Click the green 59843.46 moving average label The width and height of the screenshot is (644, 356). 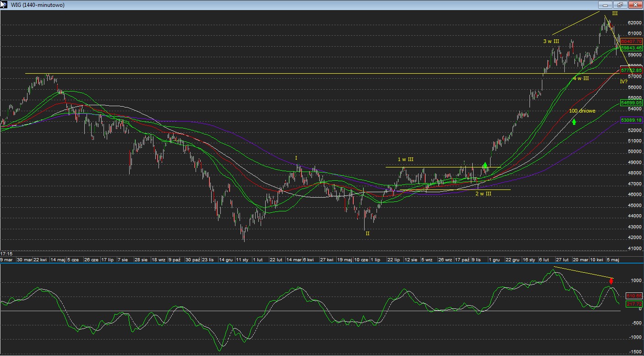[631, 48]
